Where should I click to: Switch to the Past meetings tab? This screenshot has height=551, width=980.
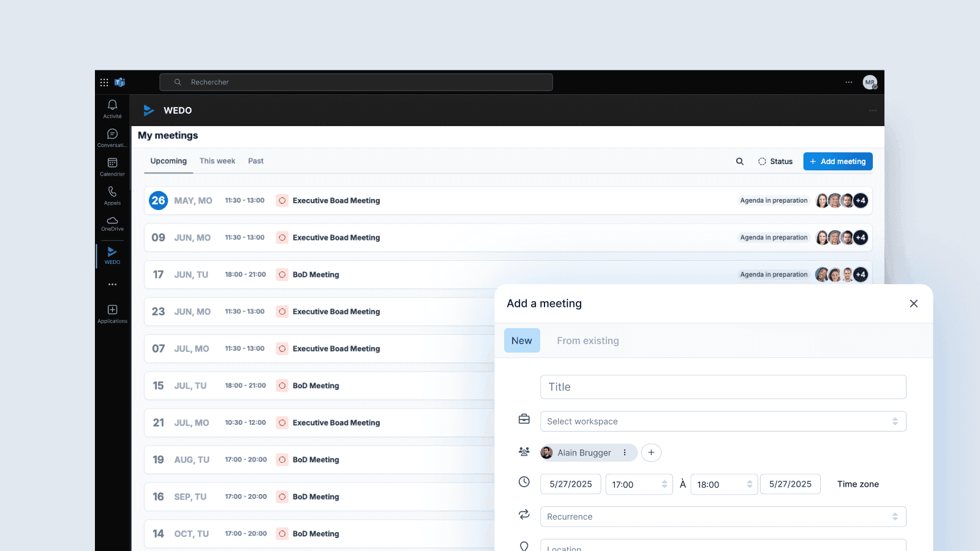click(255, 160)
